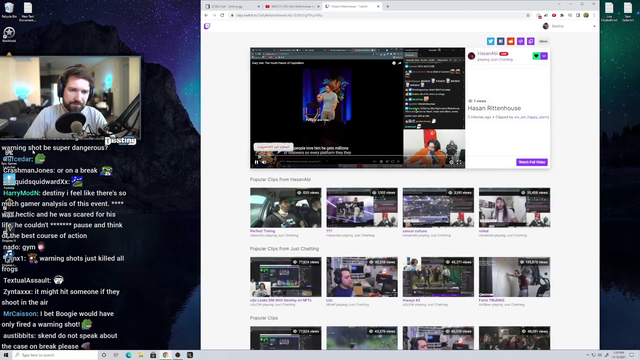Viewport: 640px width, 360px height.
Task: Switch to the Destiny.gg chat tab
Action: tap(232, 7)
